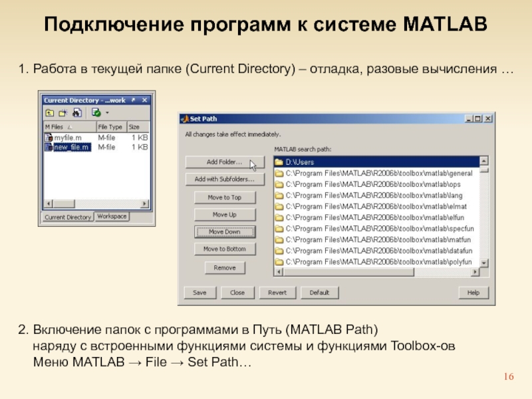Select the toolbox\matlab\matfun path entry
532x399 pixels.
point(376,240)
